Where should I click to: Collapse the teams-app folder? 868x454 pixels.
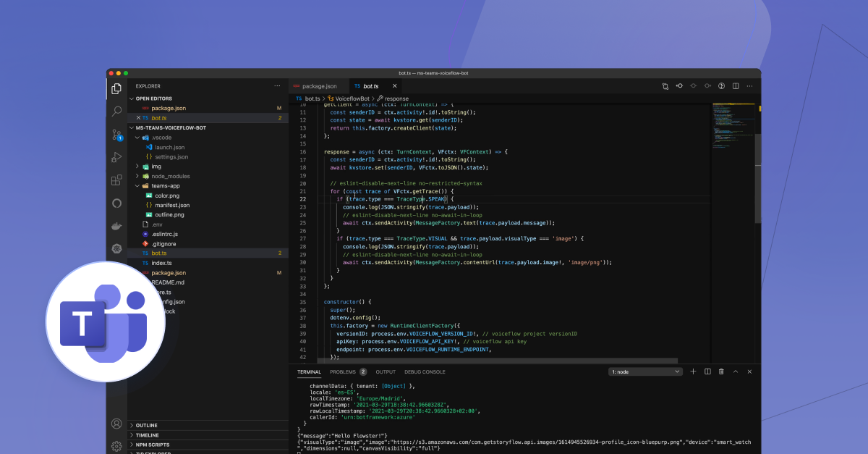(137, 185)
